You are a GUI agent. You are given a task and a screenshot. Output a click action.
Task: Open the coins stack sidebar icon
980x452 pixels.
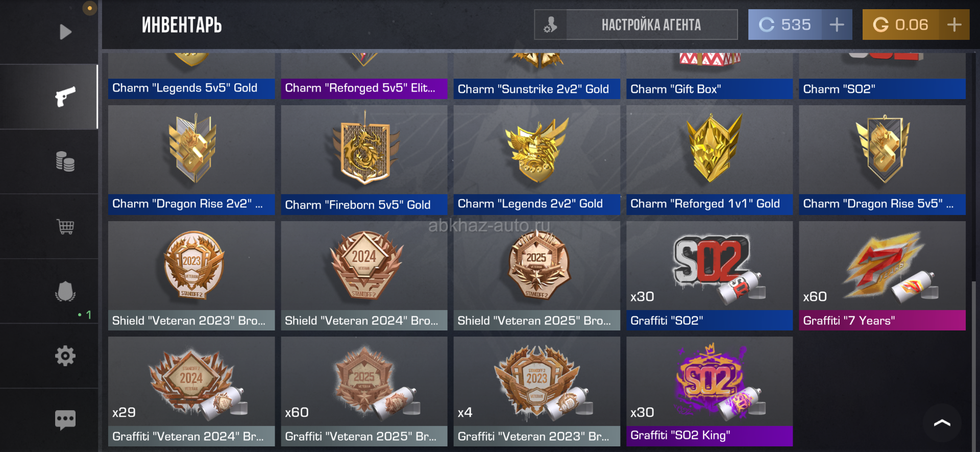tap(65, 161)
